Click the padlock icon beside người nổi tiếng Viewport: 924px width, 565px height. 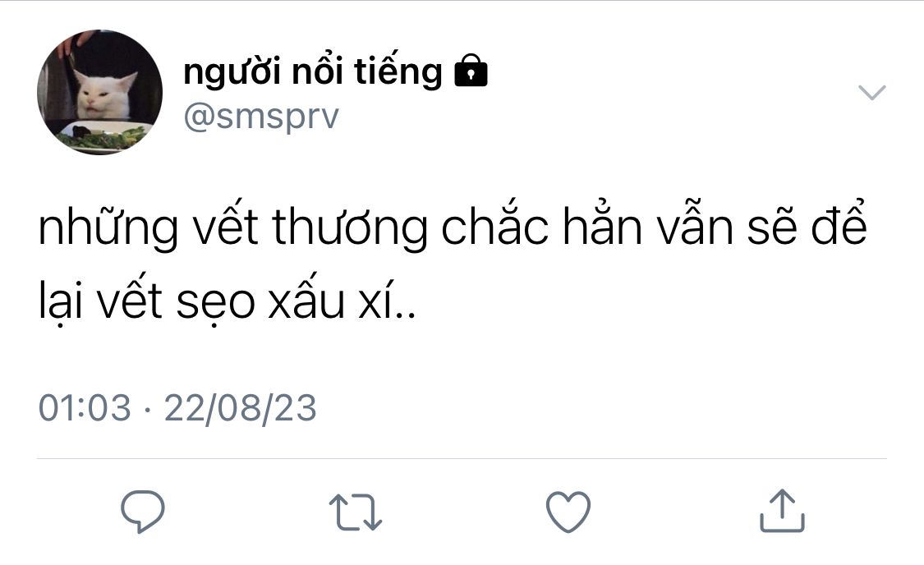pos(471,71)
